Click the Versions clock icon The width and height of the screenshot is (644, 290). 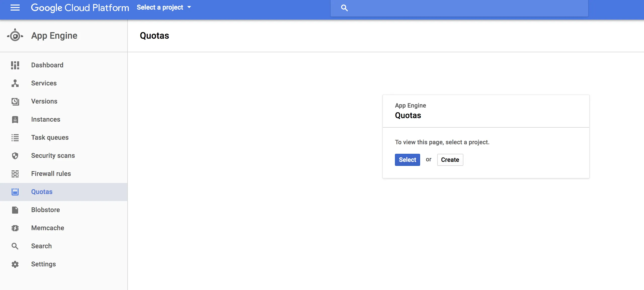pyautogui.click(x=15, y=101)
